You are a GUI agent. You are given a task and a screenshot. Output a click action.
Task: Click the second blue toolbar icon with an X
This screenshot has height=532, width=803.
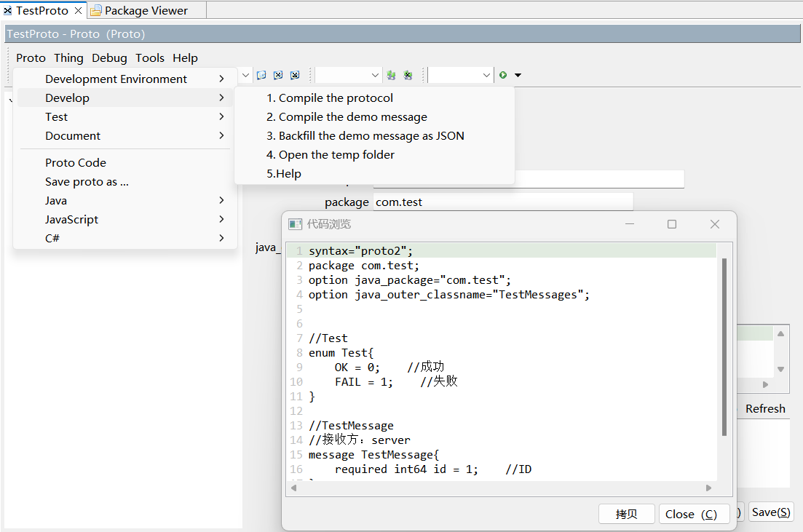[x=278, y=75]
